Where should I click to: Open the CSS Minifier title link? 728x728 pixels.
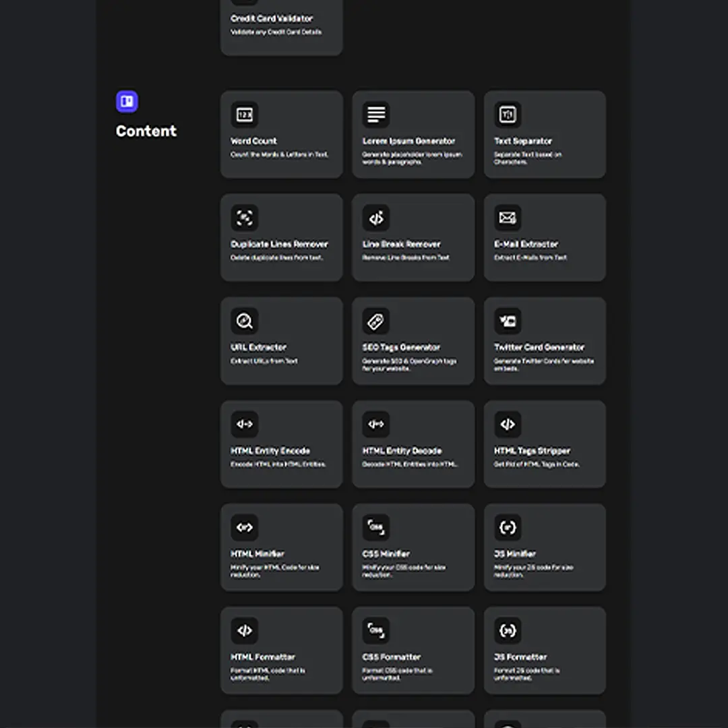(386, 553)
